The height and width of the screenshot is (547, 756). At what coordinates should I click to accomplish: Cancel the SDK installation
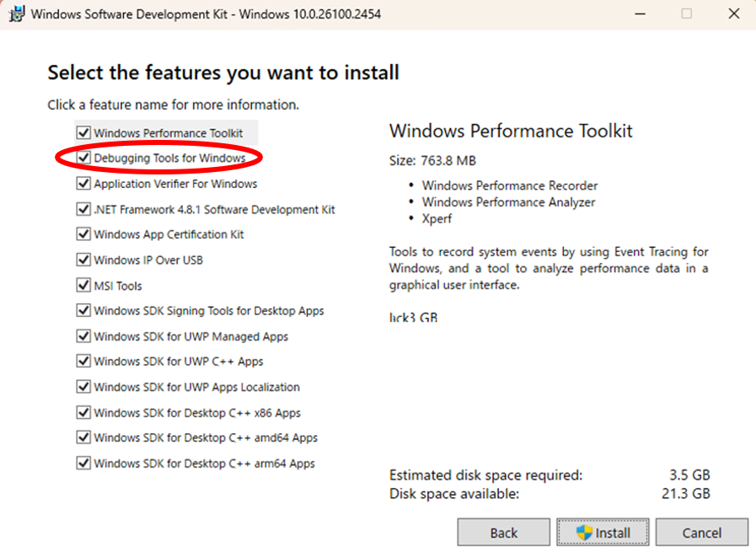click(x=701, y=533)
